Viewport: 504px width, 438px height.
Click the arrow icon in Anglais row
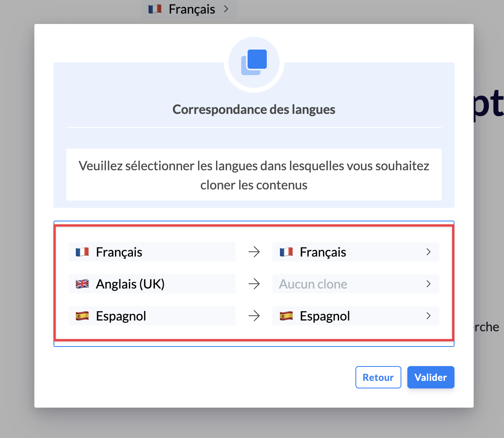pos(254,284)
